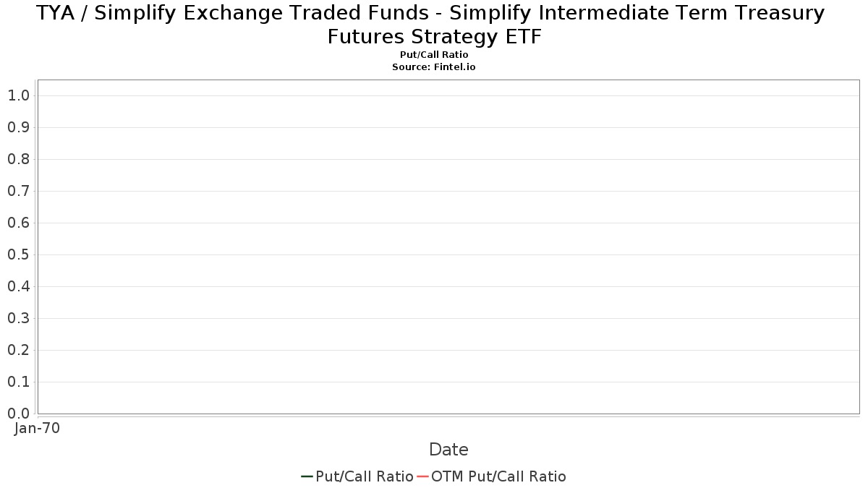Click the 0.2 y-axis label
This screenshot has width=868, height=488.
pyautogui.click(x=18, y=350)
